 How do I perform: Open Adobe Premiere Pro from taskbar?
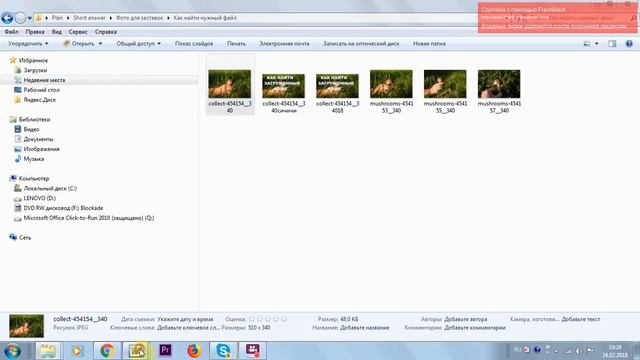pyautogui.click(x=165, y=351)
